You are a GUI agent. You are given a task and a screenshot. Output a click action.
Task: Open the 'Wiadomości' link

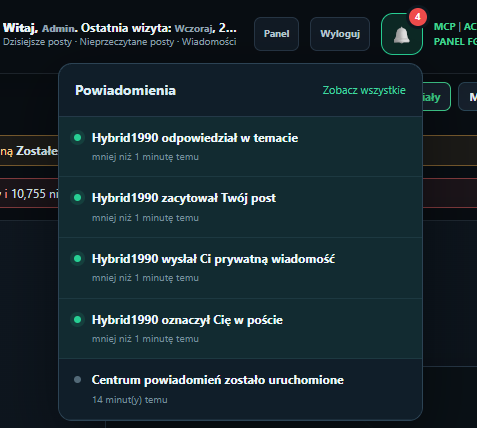click(x=209, y=42)
